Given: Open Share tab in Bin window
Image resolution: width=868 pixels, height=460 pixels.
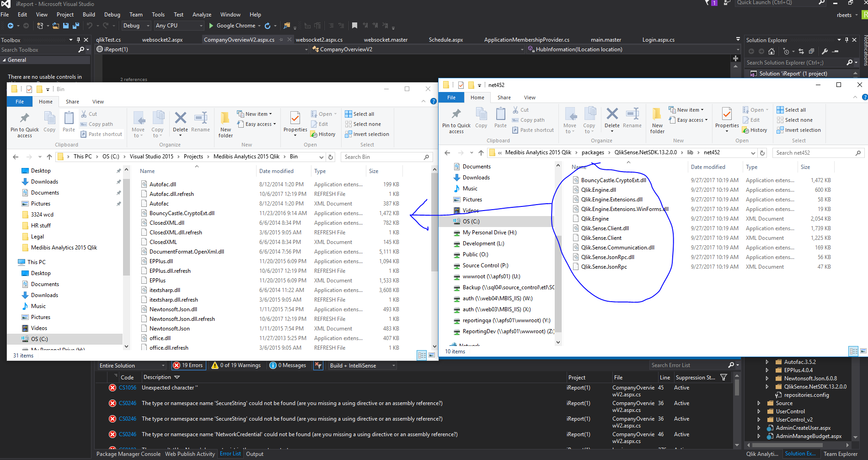Looking at the screenshot, I should click(72, 102).
